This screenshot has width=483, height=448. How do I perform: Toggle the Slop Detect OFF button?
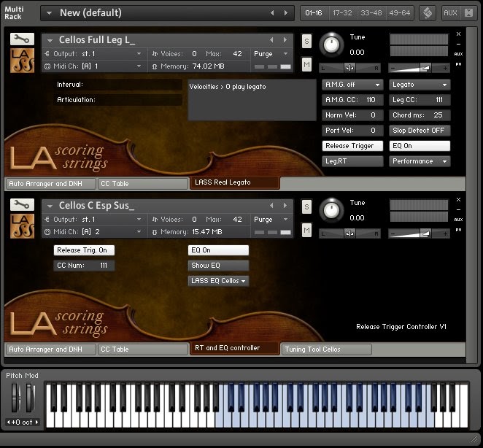click(420, 131)
